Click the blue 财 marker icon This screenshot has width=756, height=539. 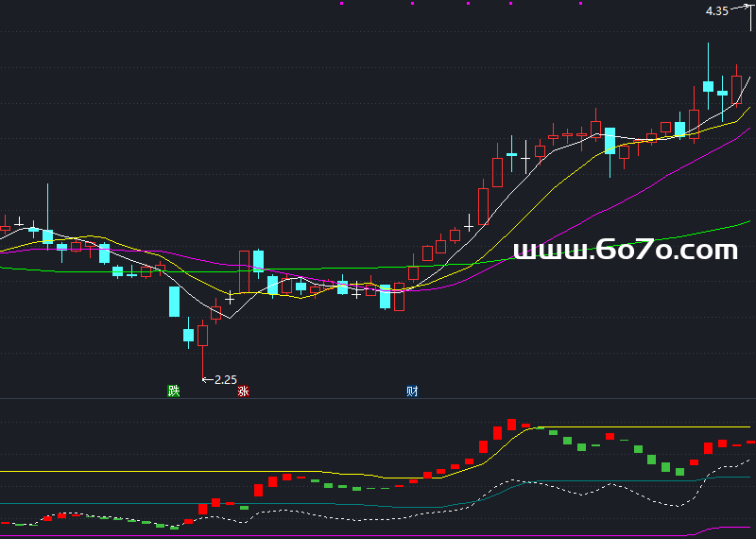coord(412,391)
